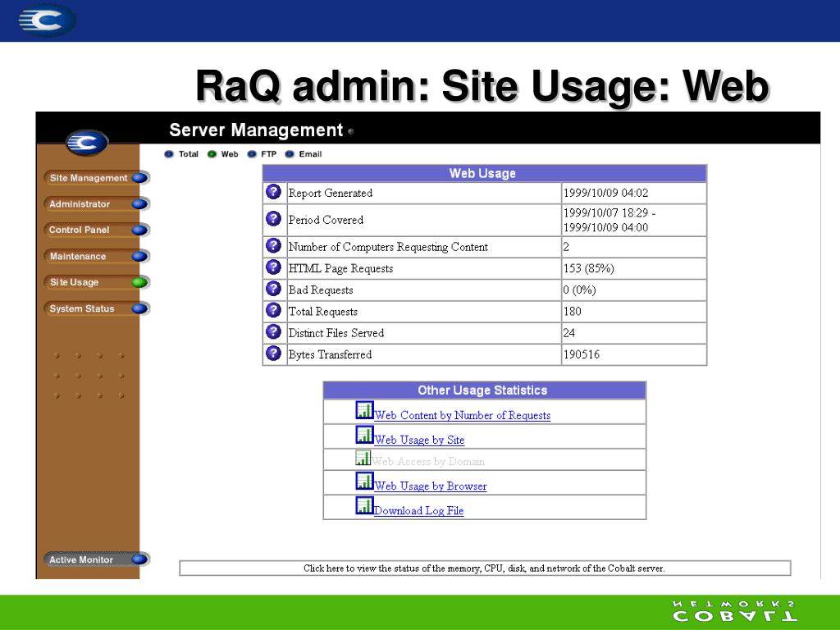Image resolution: width=840 pixels, height=630 pixels.
Task: Switch to Total usage view
Action: [188, 154]
